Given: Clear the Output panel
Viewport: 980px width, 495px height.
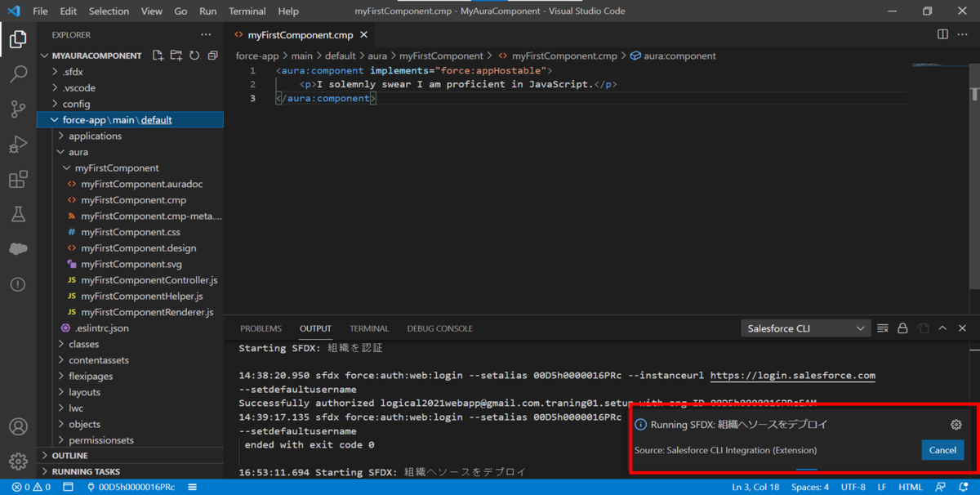Looking at the screenshot, I should (883, 328).
